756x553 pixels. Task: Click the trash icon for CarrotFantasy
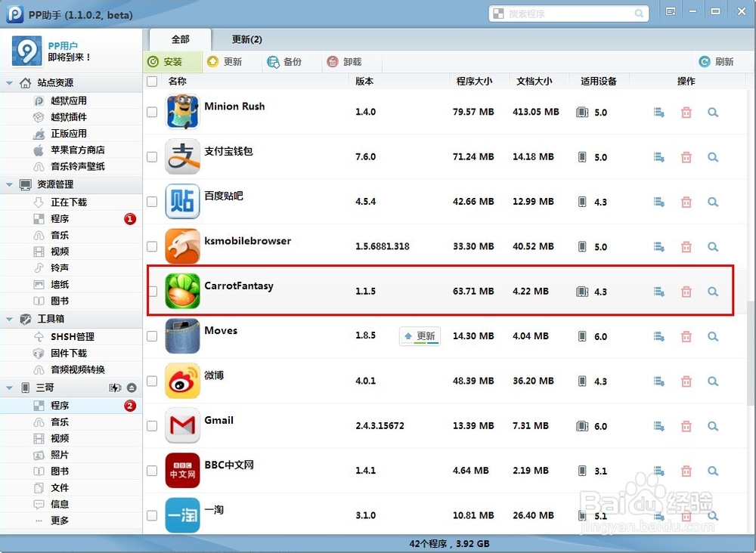686,292
